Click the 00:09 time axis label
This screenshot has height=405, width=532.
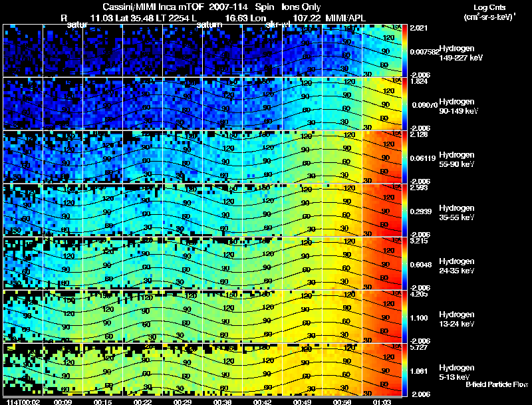pyautogui.click(x=63, y=402)
